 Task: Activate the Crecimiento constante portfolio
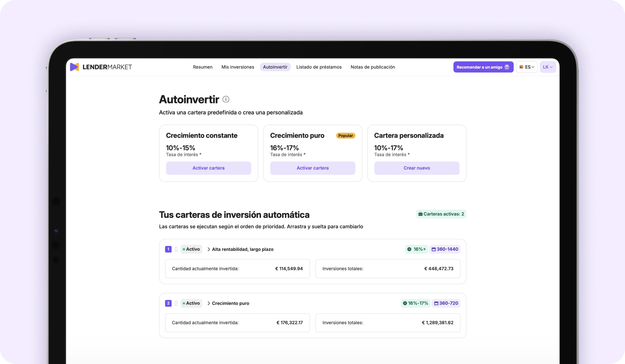[208, 168]
